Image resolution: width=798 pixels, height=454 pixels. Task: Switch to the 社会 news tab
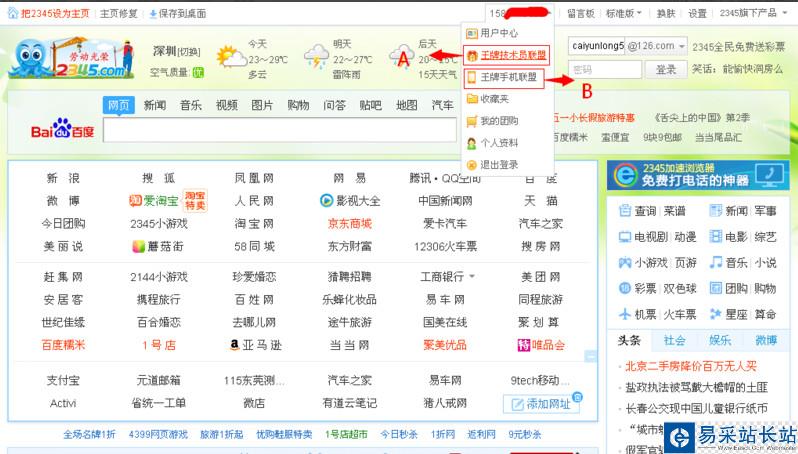(x=674, y=340)
